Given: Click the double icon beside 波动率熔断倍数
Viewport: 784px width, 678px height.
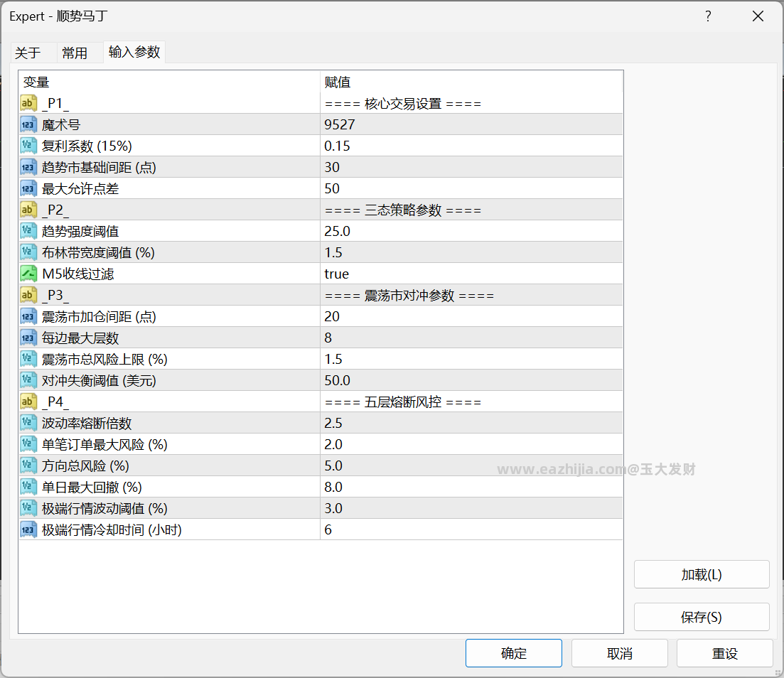Looking at the screenshot, I should pos(28,423).
